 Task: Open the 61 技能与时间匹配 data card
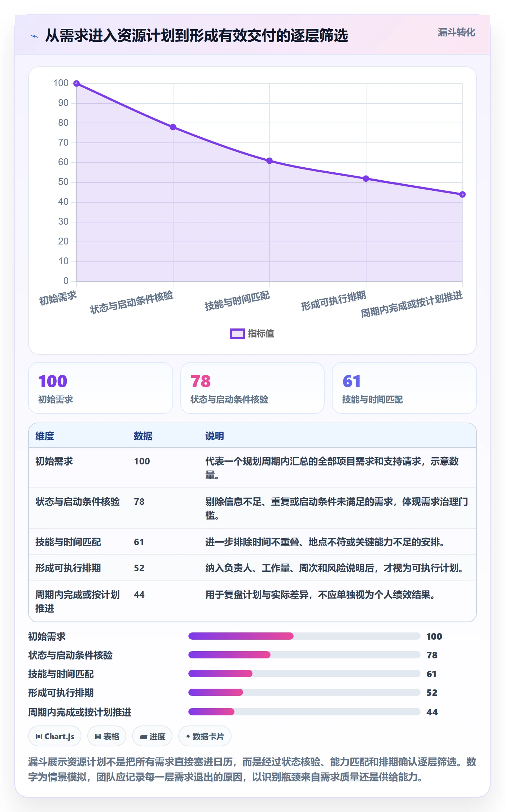tap(404, 388)
